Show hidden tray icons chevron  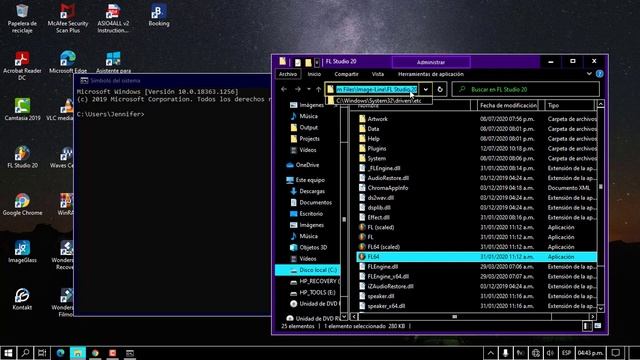pyautogui.click(x=491, y=353)
